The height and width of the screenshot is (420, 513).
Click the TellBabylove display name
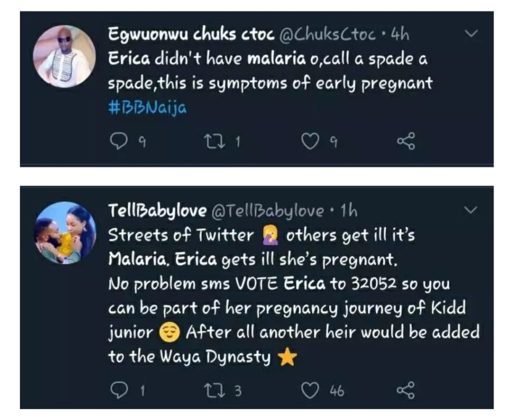(x=157, y=212)
